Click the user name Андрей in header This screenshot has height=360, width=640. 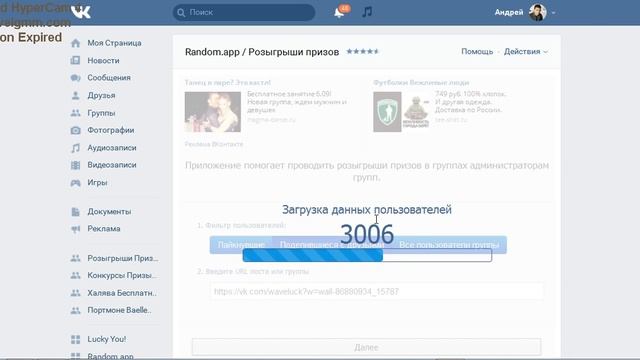509,13
